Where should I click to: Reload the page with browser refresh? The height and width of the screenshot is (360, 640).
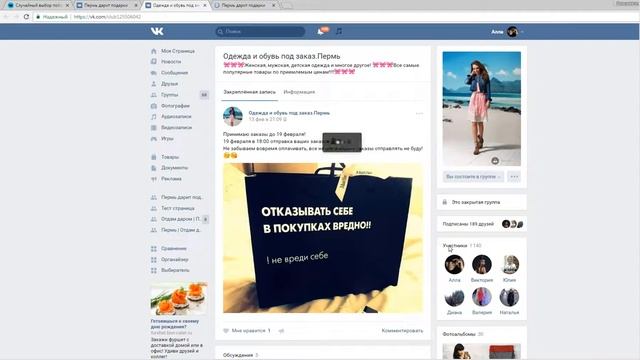tap(26, 17)
